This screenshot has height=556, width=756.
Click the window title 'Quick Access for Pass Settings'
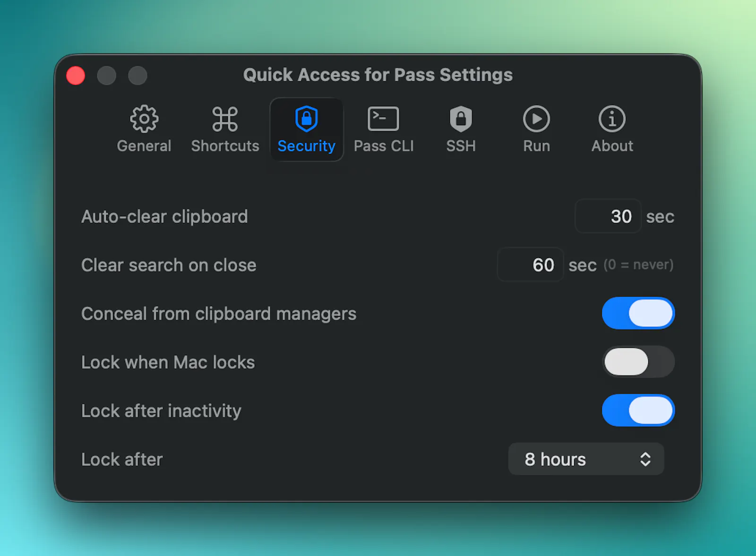(378, 75)
